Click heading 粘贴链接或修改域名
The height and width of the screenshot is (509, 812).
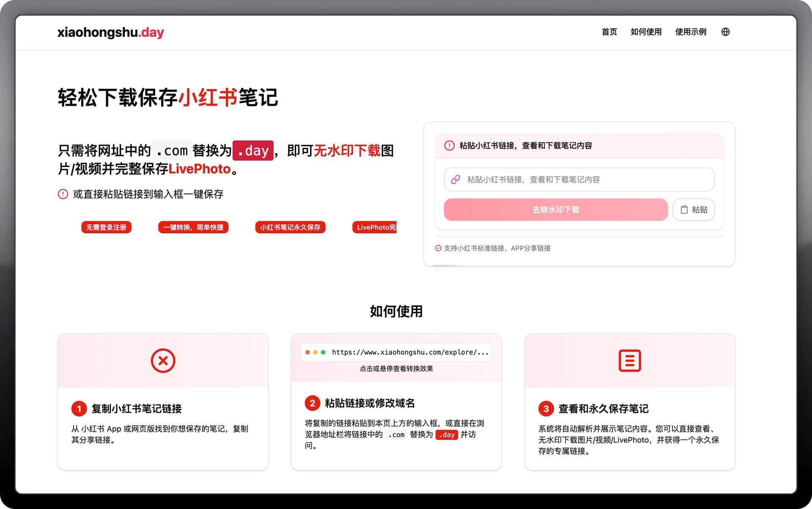tap(370, 403)
